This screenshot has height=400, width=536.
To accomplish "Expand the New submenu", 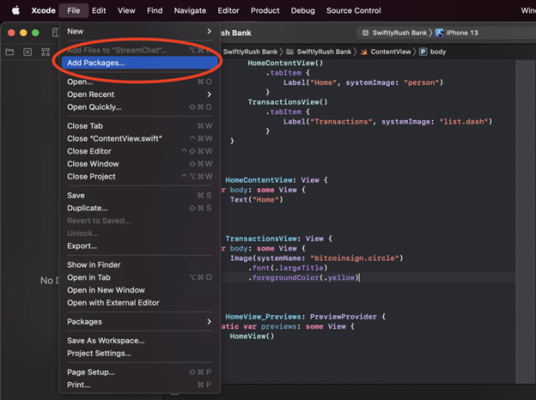I will pos(139,31).
